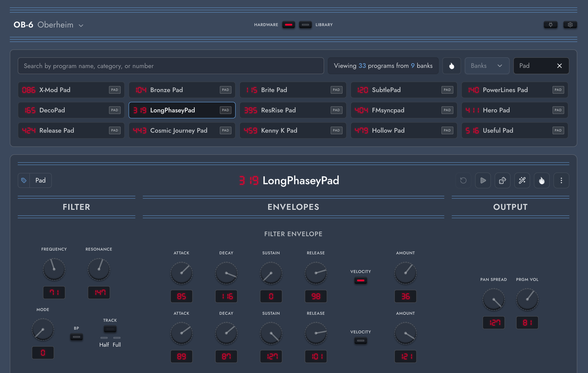
Task: Open the Banks dropdown
Action: 487,66
